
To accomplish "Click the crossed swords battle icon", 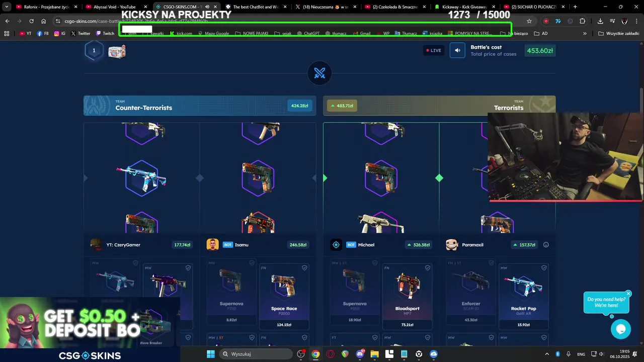I will (319, 73).
